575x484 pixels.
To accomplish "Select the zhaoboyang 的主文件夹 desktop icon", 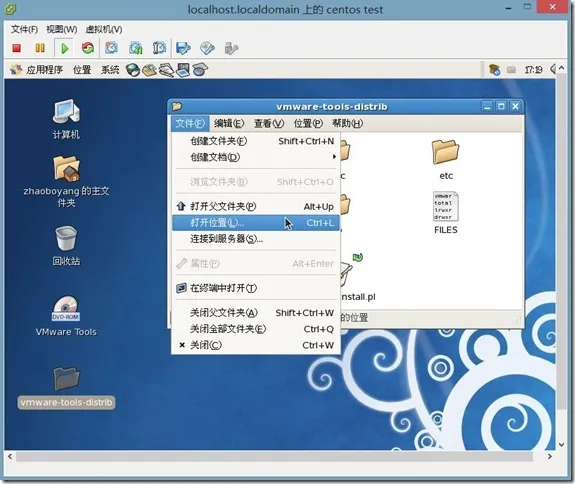I will [66, 181].
